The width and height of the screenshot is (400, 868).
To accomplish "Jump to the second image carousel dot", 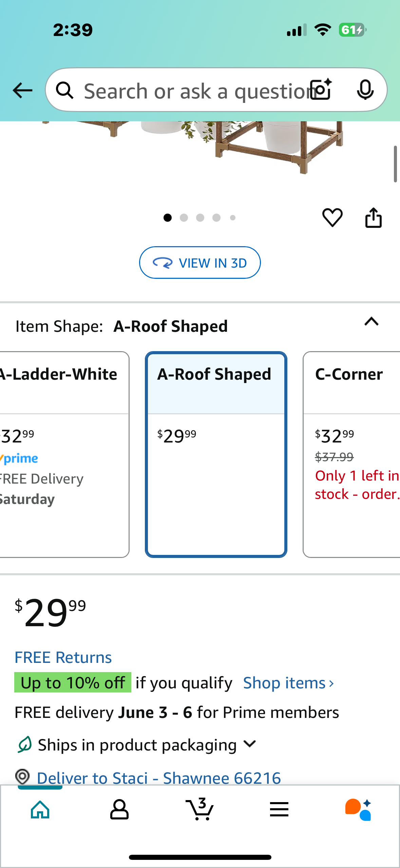I will (184, 218).
